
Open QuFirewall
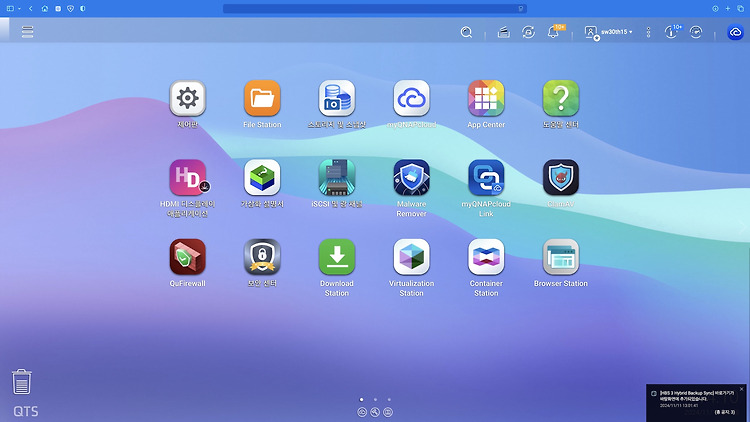click(x=188, y=257)
